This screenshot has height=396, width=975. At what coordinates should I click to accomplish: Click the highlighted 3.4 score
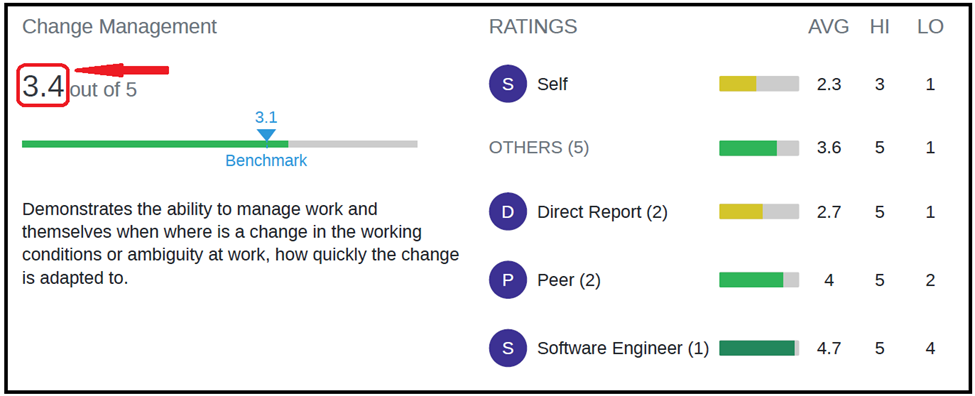[x=42, y=86]
